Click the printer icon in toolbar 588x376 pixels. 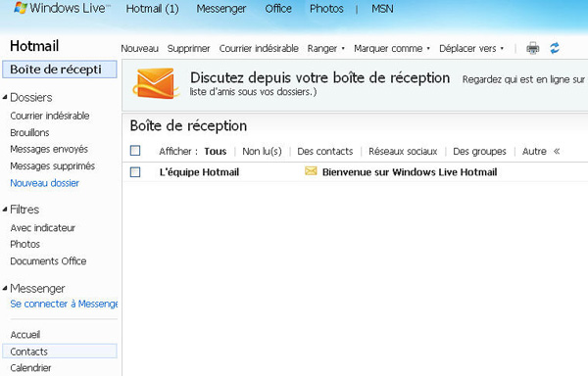click(533, 48)
